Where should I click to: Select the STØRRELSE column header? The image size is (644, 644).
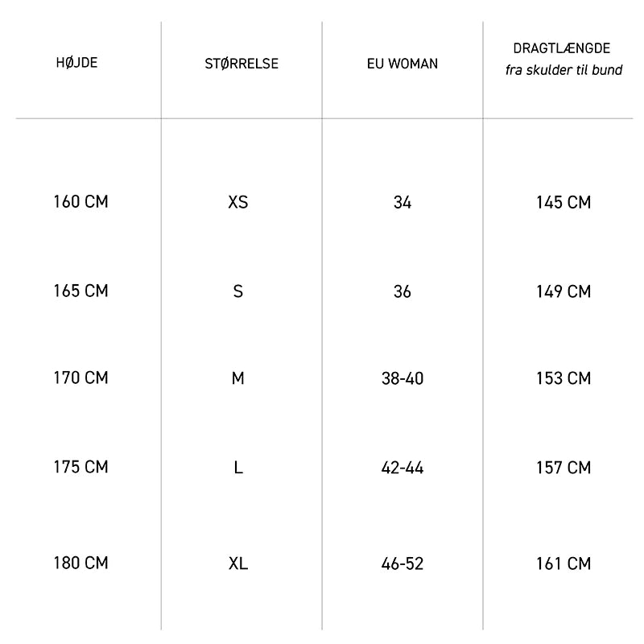click(x=242, y=64)
